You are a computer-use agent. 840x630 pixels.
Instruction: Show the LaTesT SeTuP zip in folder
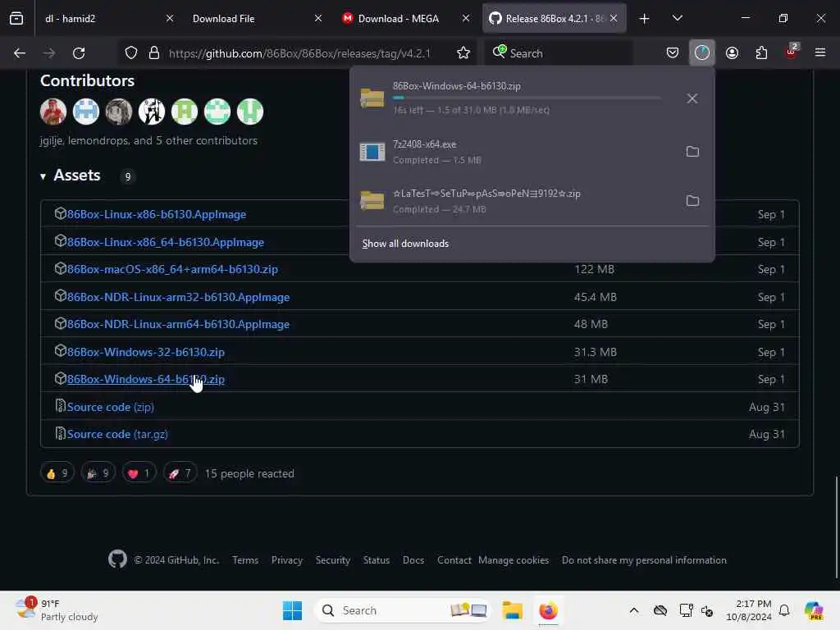pos(692,201)
